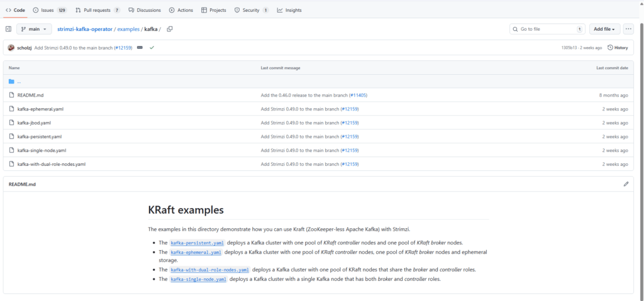Viewport: 644px width, 301px height.
Task: Expand the commit message ellipsis icon
Action: click(140, 48)
